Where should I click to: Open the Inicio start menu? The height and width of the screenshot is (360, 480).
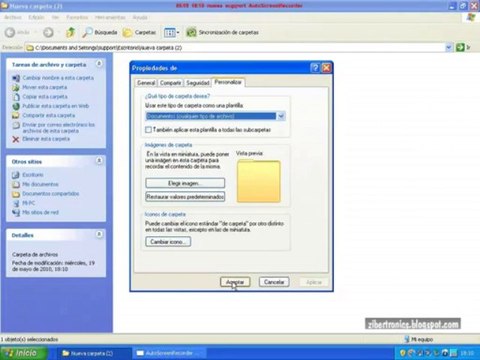(x=23, y=353)
